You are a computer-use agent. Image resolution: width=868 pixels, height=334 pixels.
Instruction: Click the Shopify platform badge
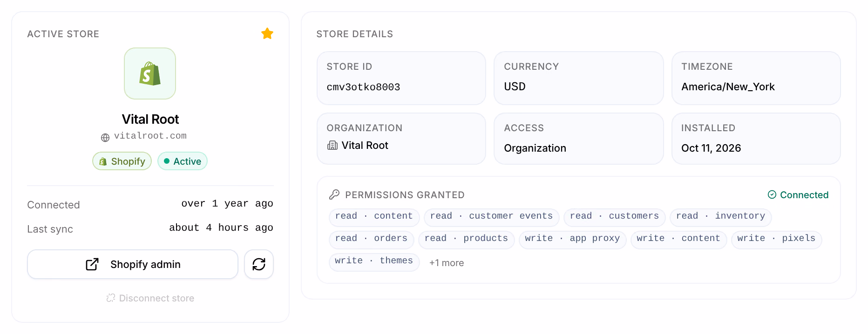click(x=122, y=161)
